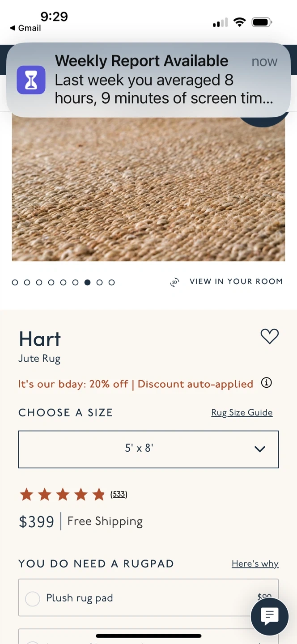Tap the back arrow to Gmail
The height and width of the screenshot is (644, 297).
(13, 28)
